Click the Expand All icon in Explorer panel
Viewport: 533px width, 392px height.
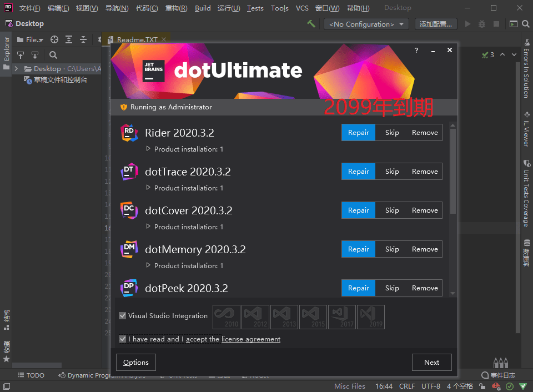(x=69, y=40)
